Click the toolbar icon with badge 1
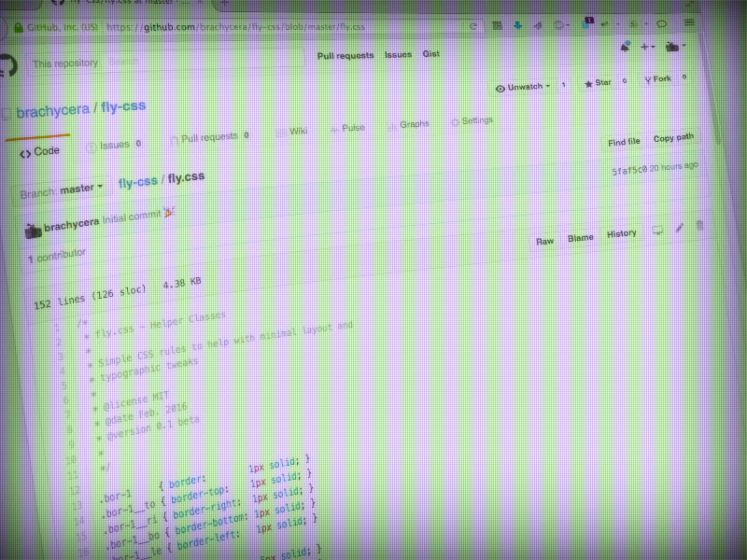The height and width of the screenshot is (560, 747). coord(588,22)
